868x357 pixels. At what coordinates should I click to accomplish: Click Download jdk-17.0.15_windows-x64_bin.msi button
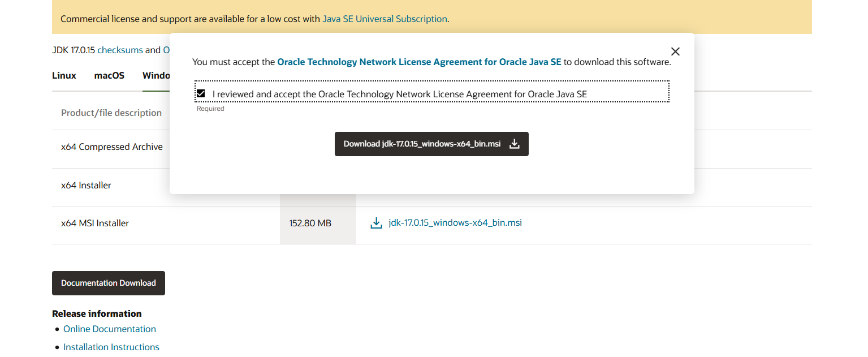click(x=431, y=144)
